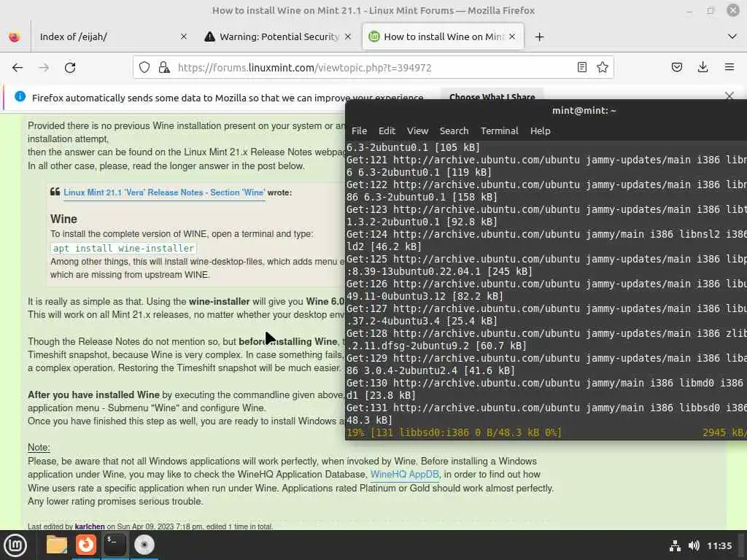
Task: Toggle reader view icon in address bar
Action: pyautogui.click(x=581, y=67)
